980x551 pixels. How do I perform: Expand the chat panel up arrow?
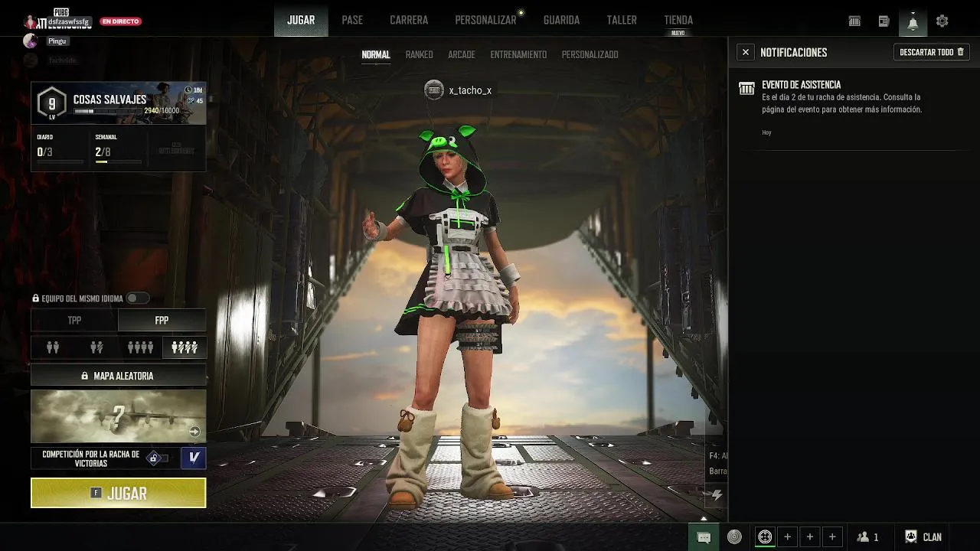704,519
